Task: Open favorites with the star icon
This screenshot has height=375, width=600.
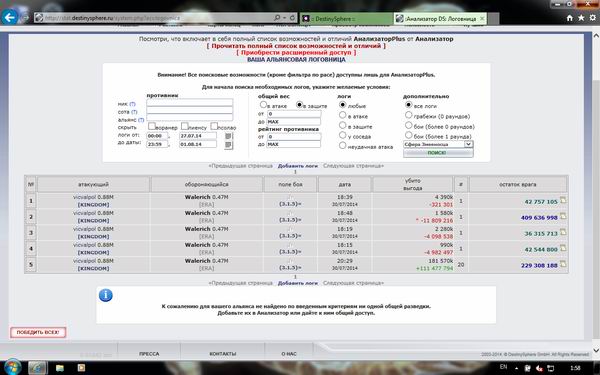Action: pyautogui.click(x=581, y=18)
